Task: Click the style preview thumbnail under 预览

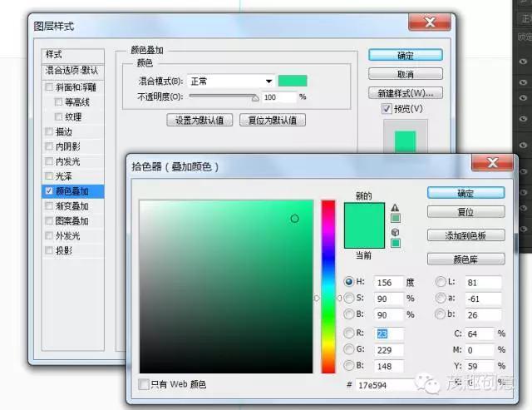Action: tap(405, 137)
